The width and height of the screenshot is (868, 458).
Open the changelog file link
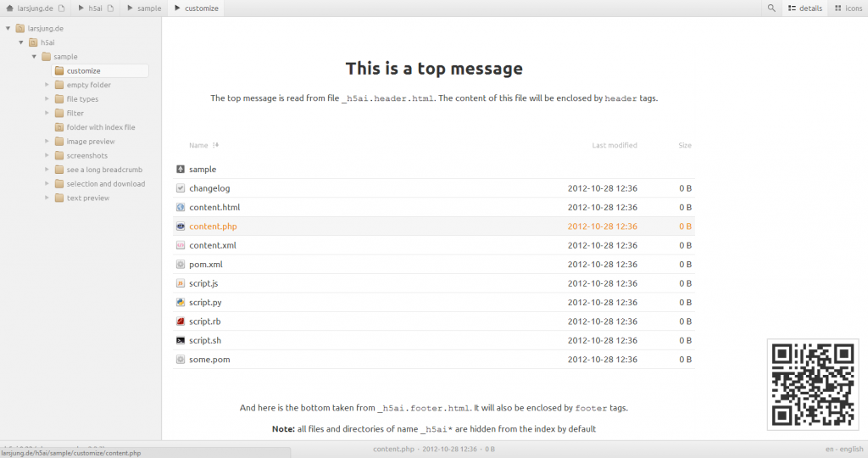209,188
